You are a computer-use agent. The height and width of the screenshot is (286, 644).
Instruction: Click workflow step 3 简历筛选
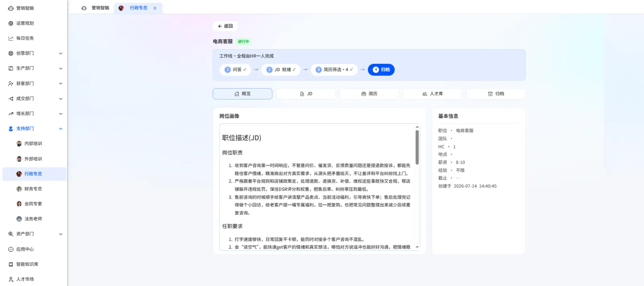click(334, 70)
